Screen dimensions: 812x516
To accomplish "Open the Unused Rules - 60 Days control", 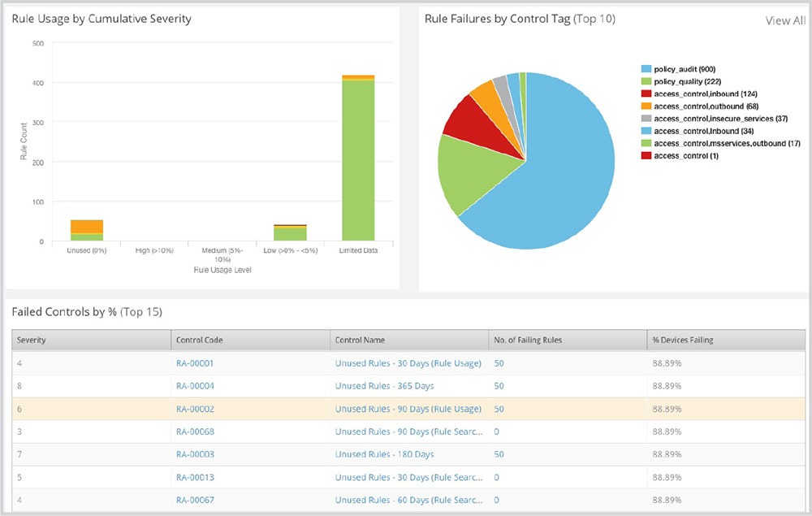I will (408, 500).
